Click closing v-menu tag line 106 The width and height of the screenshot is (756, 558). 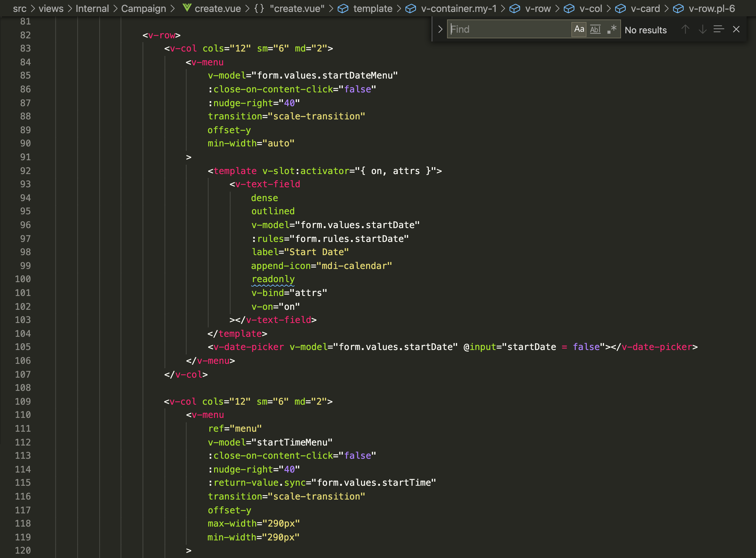click(x=211, y=361)
